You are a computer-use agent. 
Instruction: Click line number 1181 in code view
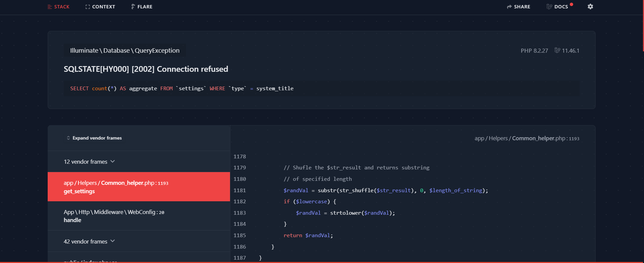pos(240,190)
